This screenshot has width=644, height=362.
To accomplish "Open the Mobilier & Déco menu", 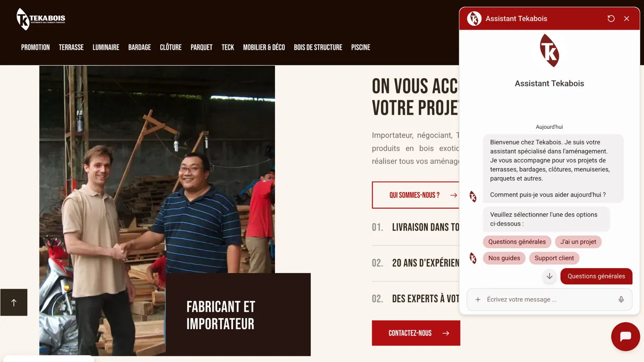I will pyautogui.click(x=264, y=47).
